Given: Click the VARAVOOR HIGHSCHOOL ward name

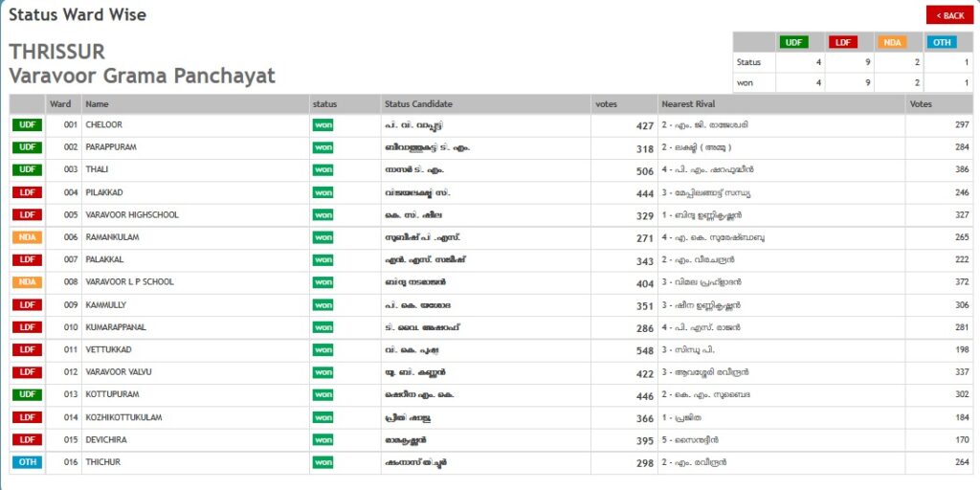Looking at the screenshot, I should [x=132, y=215].
